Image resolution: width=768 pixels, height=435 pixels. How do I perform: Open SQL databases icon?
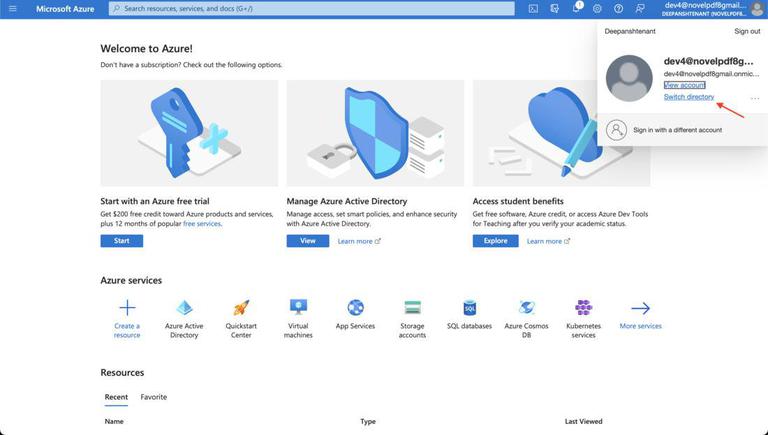coord(469,308)
